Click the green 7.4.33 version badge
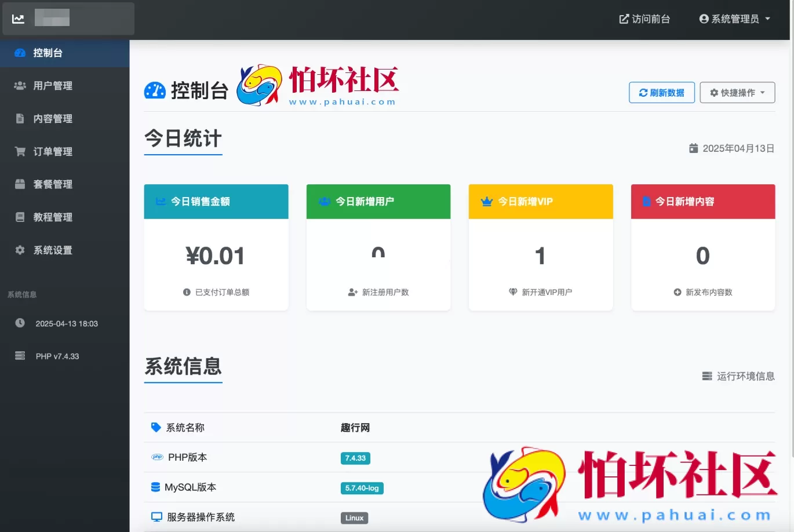The width and height of the screenshot is (794, 532). [355, 458]
